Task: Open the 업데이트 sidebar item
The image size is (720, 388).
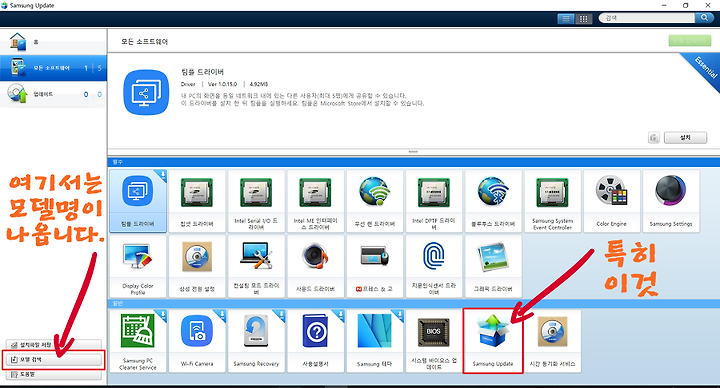Action: point(53,94)
